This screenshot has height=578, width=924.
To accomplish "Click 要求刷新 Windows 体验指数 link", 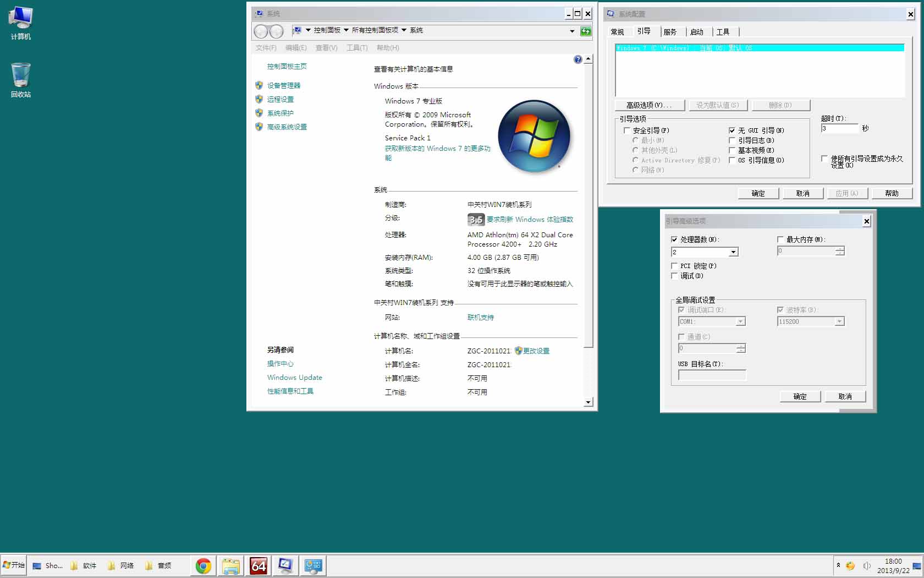I will [530, 219].
